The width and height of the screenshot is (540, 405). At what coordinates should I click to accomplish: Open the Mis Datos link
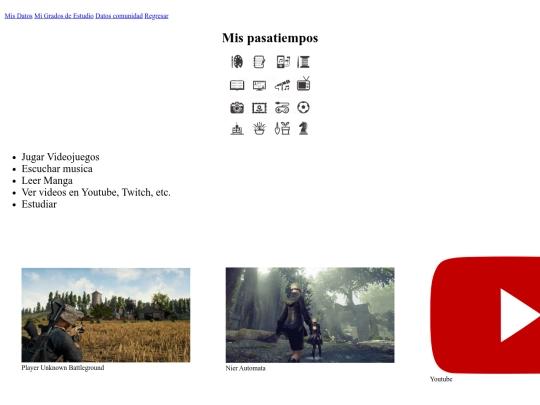point(18,16)
